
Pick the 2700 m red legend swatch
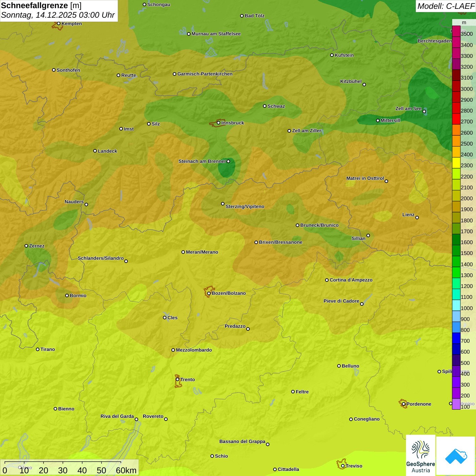456,119
